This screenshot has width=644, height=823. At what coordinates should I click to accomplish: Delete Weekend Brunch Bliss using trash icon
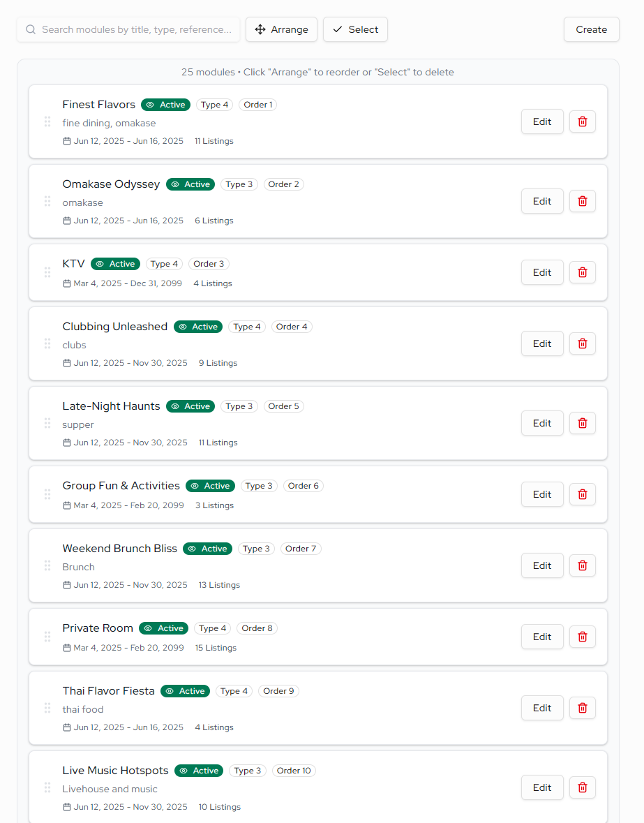(x=582, y=565)
